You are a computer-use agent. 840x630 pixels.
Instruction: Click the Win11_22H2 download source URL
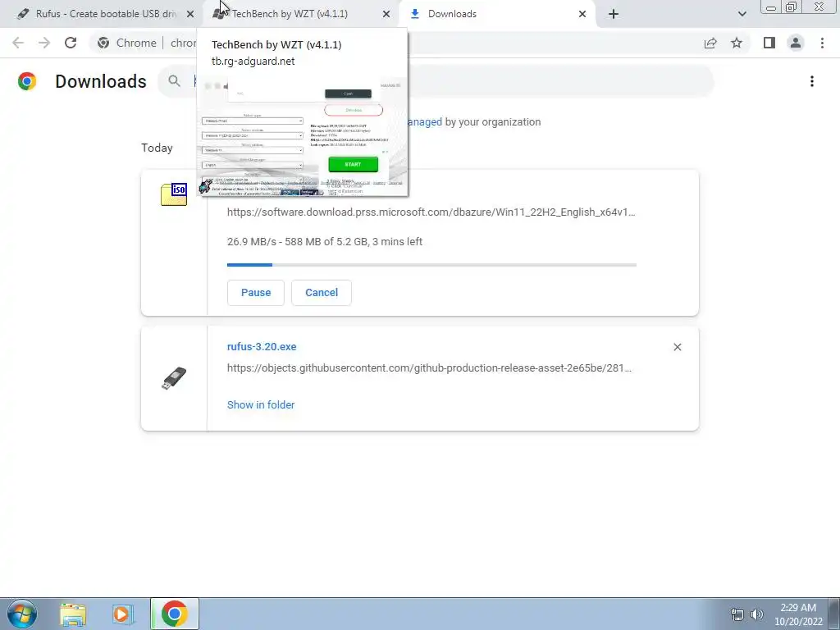[431, 212]
